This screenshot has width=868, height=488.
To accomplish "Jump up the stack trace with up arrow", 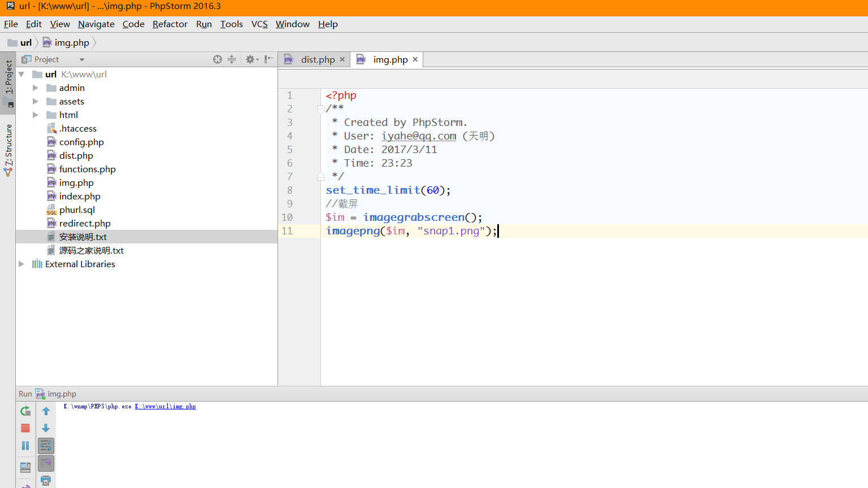I will pos(46,411).
